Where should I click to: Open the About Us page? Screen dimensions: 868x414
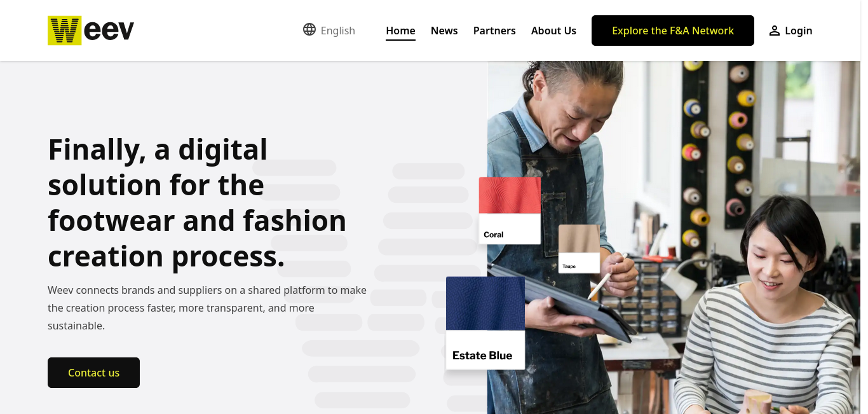[553, 31]
